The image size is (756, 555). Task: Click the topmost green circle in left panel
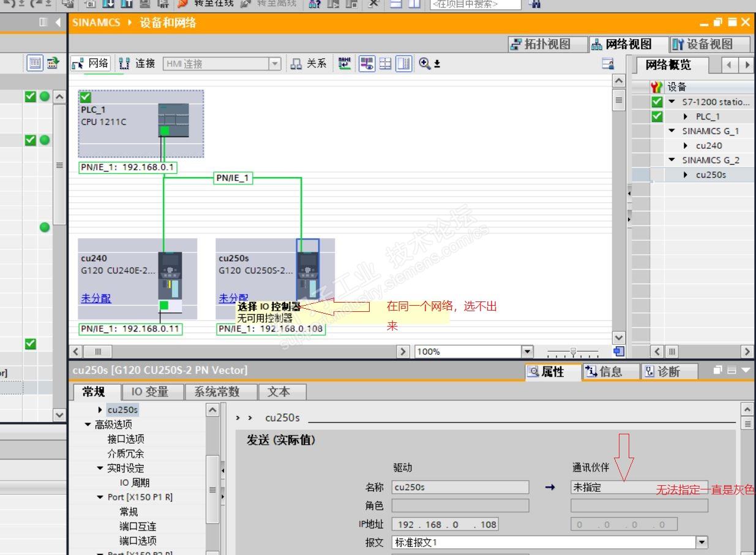click(45, 96)
